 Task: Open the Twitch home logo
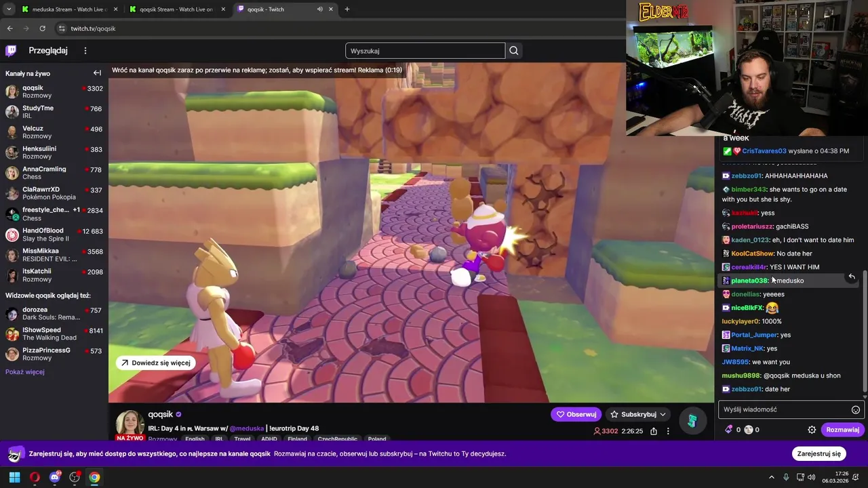11,51
